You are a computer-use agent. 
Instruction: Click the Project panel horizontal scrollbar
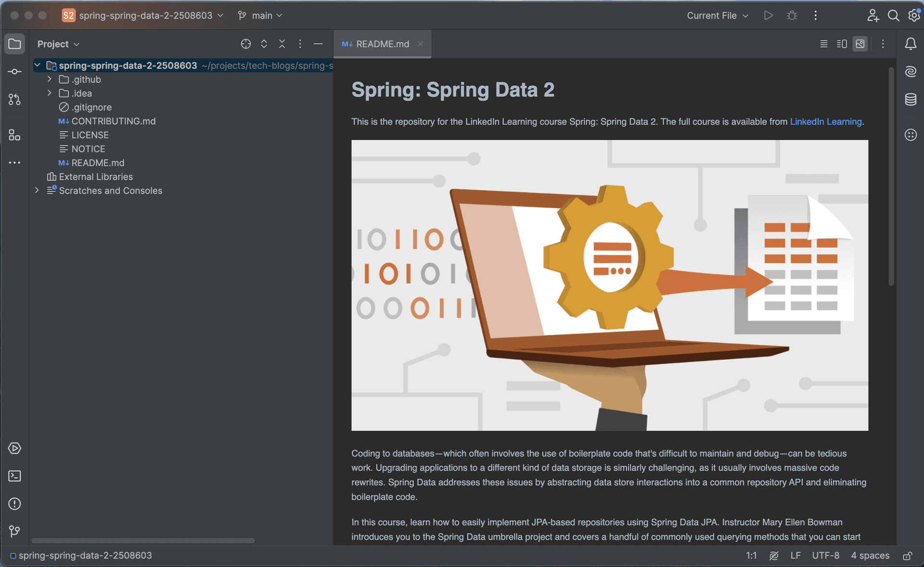tap(143, 541)
